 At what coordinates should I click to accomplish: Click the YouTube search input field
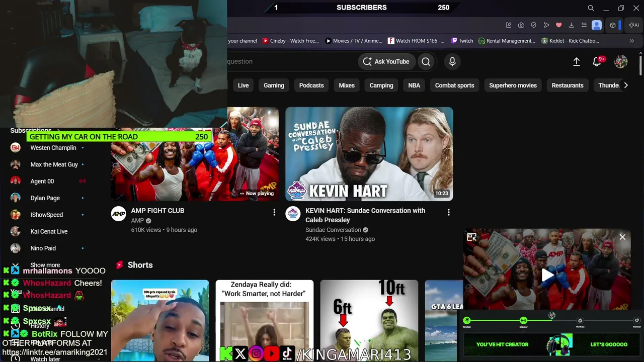pos(292,61)
